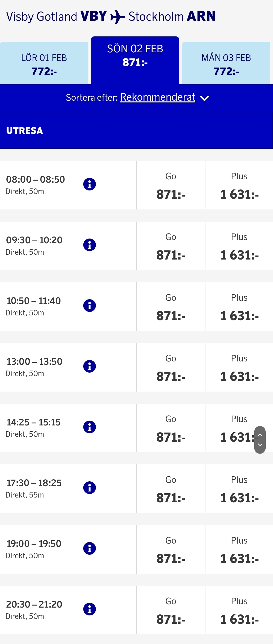Image resolution: width=273 pixels, height=644 pixels.
Task: Tap info icon on 19:00 – 19:50 flight
Action: (x=90, y=548)
